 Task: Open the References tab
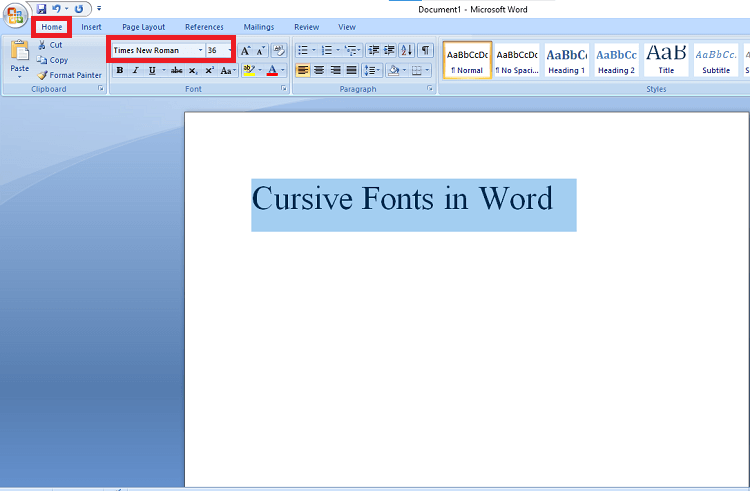click(x=204, y=27)
